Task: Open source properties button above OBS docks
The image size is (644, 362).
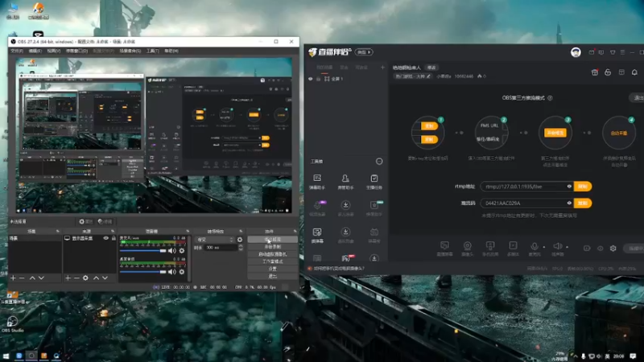Action: pyautogui.click(x=86, y=222)
